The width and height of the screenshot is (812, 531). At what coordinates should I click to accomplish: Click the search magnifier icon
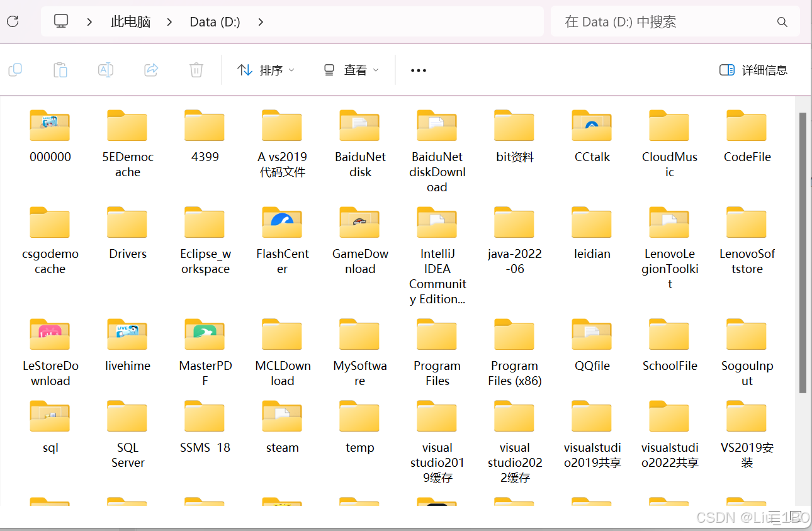[782, 22]
